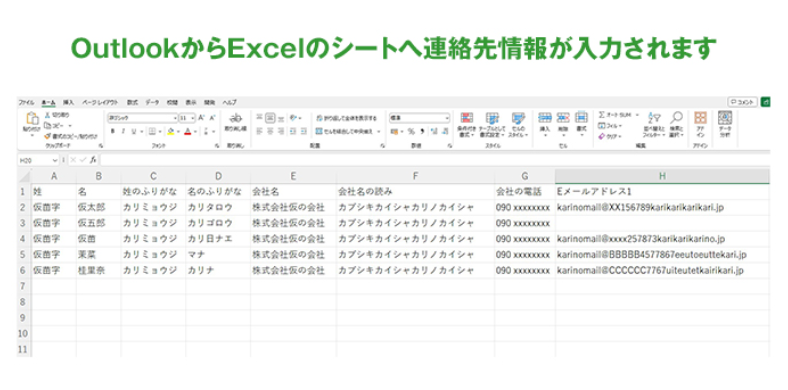Increase decimal places
The width and height of the screenshot is (788, 390).
pyautogui.click(x=434, y=131)
